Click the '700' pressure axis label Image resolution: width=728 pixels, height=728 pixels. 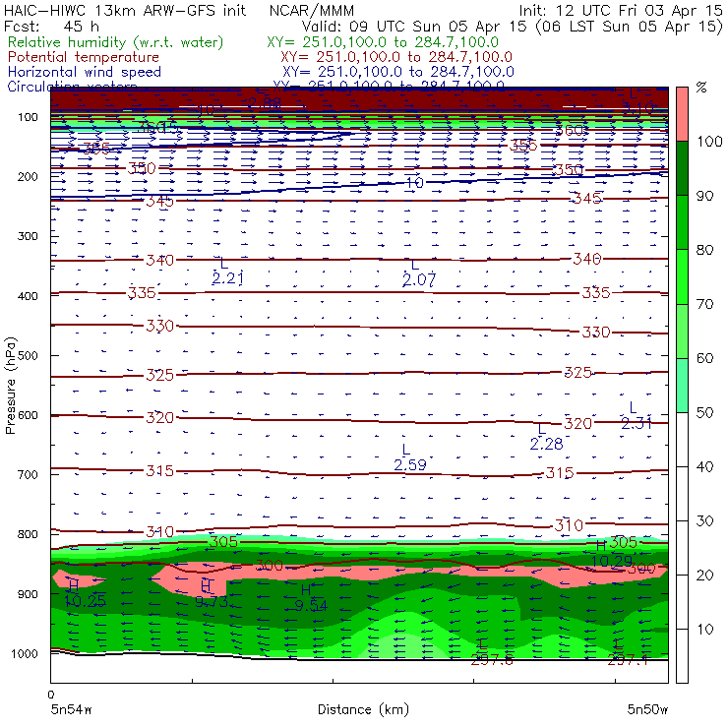click(28, 475)
